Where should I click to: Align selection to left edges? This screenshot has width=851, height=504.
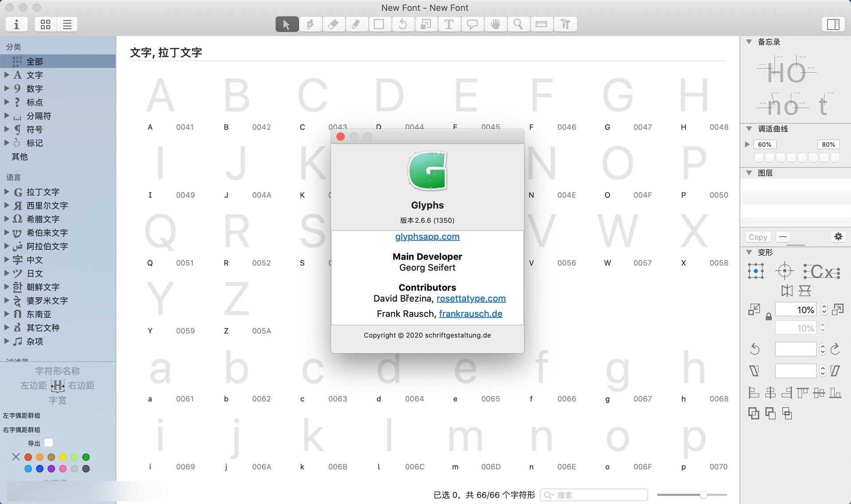753,392
